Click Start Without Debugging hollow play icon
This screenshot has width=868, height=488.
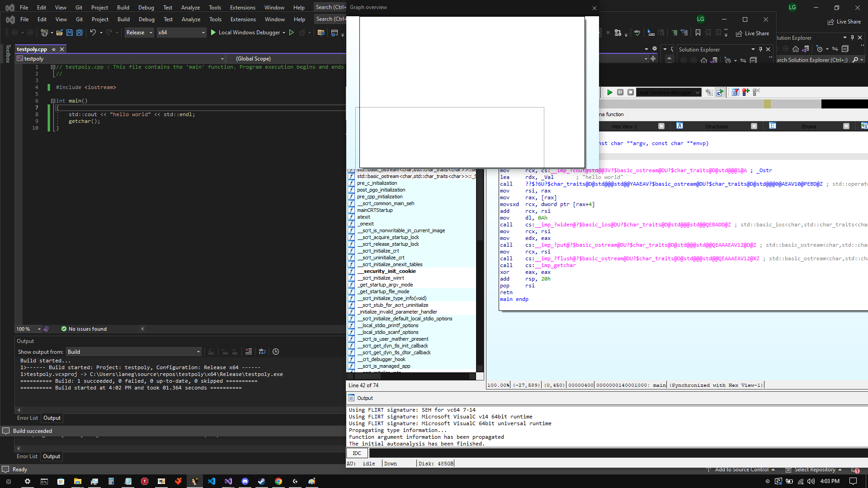tap(292, 33)
